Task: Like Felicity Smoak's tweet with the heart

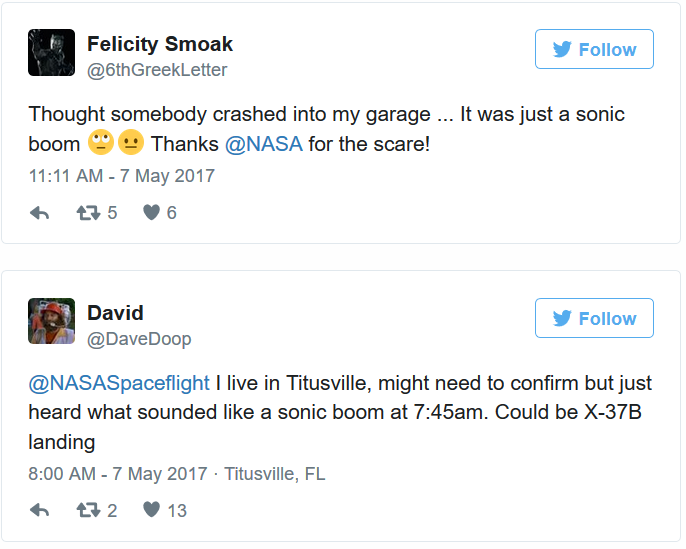Action: [x=151, y=212]
